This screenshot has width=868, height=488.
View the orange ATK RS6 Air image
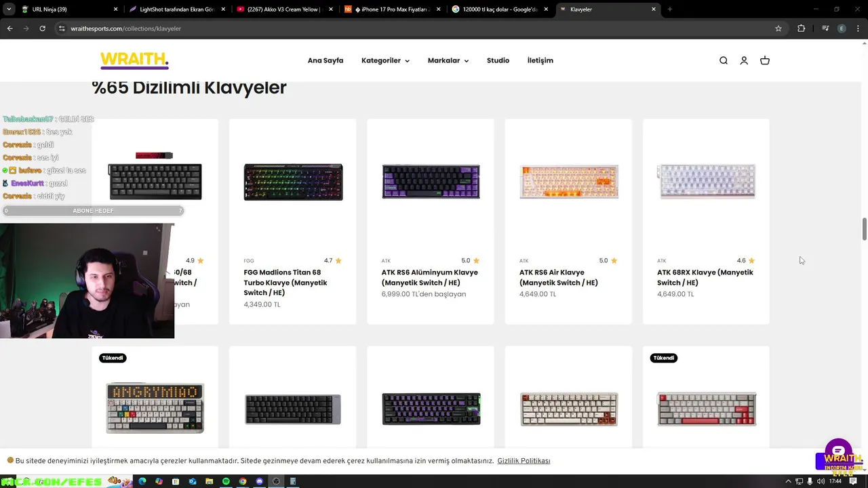pyautogui.click(x=569, y=182)
